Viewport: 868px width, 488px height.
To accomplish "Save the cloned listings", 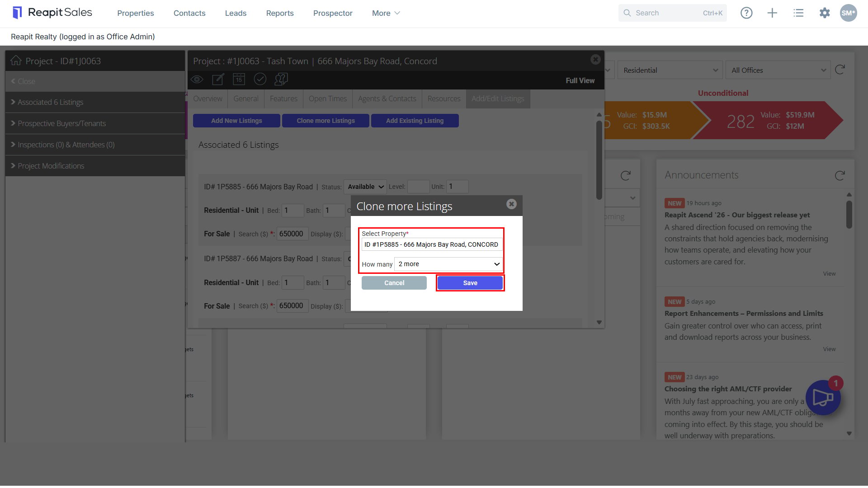I will [470, 283].
